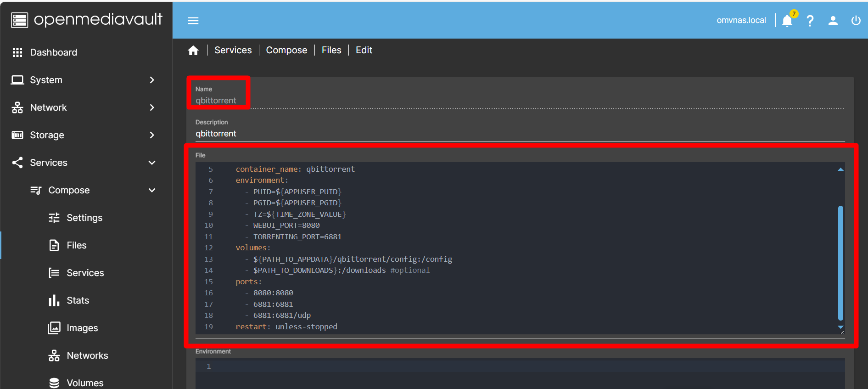Toggle the hamburger navigation menu icon
This screenshot has width=868, height=389.
coord(193,21)
